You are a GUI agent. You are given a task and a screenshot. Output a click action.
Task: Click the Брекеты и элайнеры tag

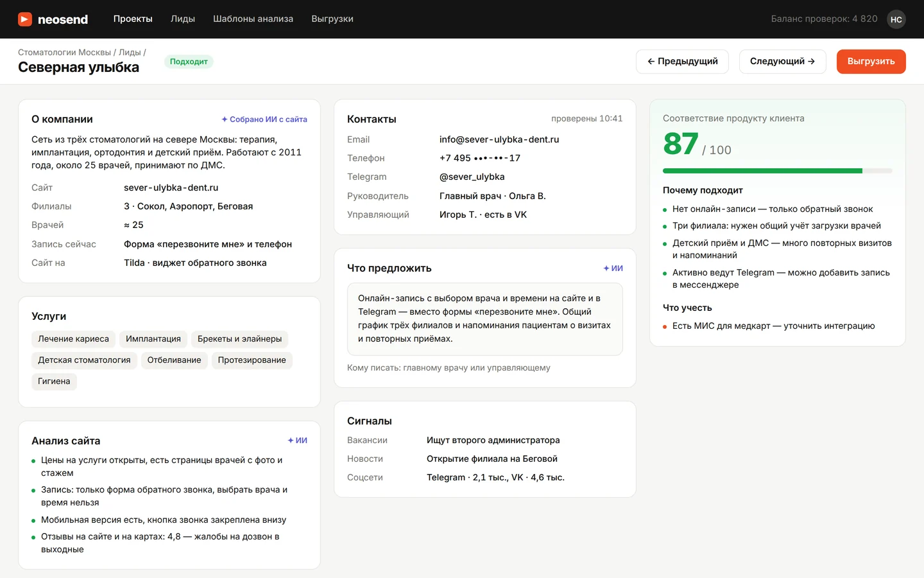(x=240, y=339)
